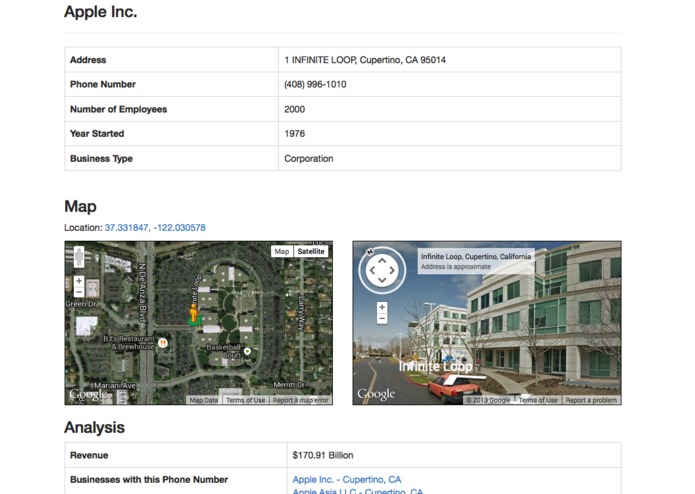Viewport: 695px width, 494px height.
Task: Click the Number of Employees label
Action: point(118,109)
